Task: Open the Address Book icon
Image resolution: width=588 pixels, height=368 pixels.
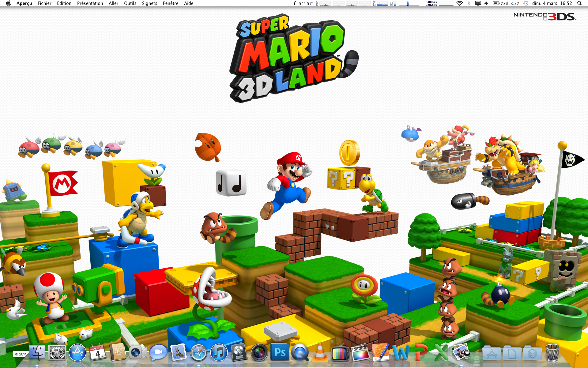Action: coord(118,352)
